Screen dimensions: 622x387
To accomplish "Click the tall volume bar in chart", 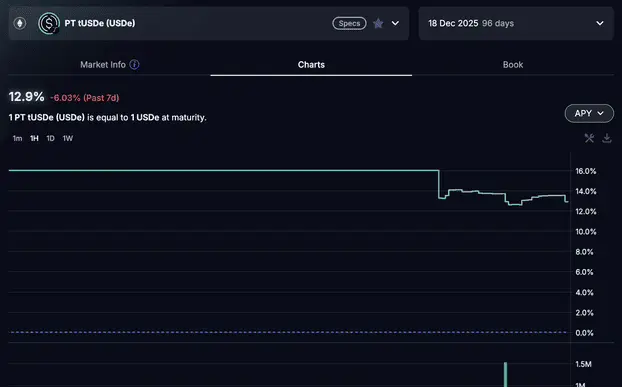I will (x=505, y=374).
